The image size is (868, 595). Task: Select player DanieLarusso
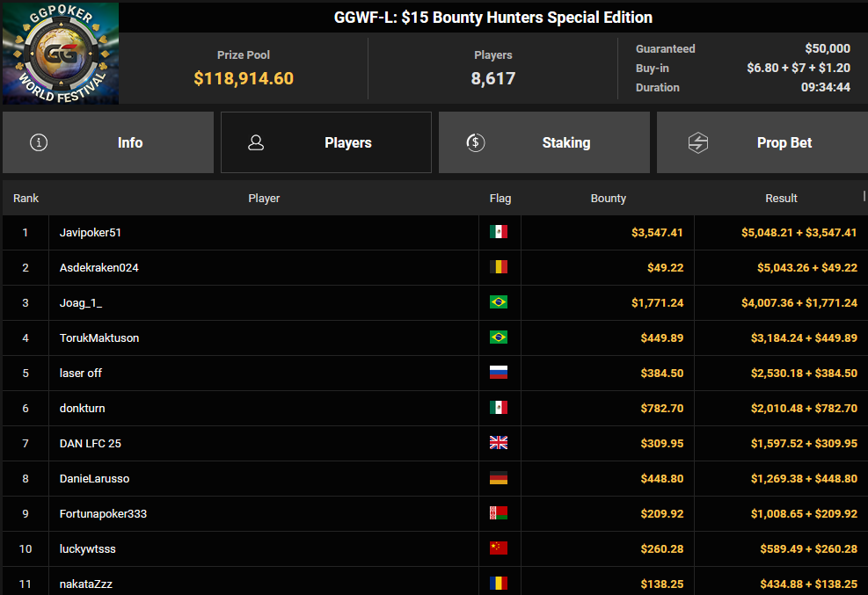pos(95,478)
